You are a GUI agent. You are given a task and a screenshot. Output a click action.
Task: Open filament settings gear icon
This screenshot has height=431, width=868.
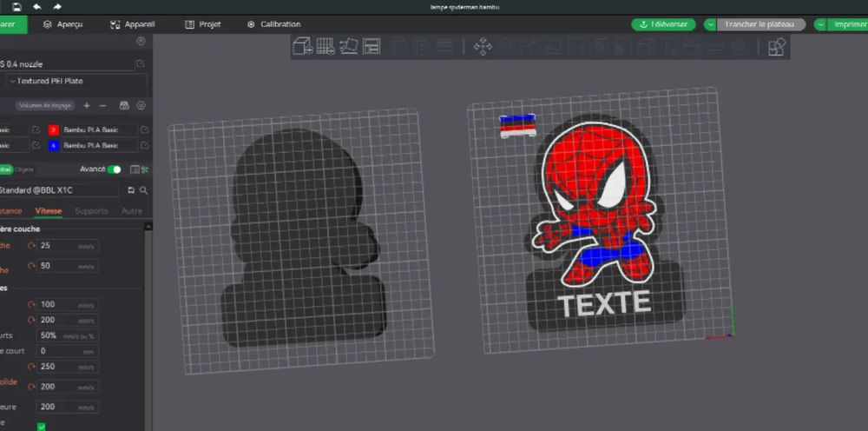(x=141, y=105)
